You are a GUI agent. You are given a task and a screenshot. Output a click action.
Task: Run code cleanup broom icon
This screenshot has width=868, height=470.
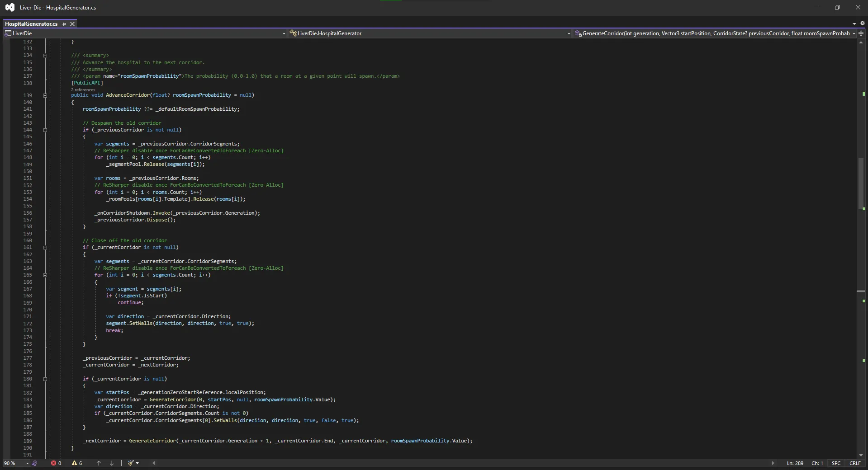(131, 463)
